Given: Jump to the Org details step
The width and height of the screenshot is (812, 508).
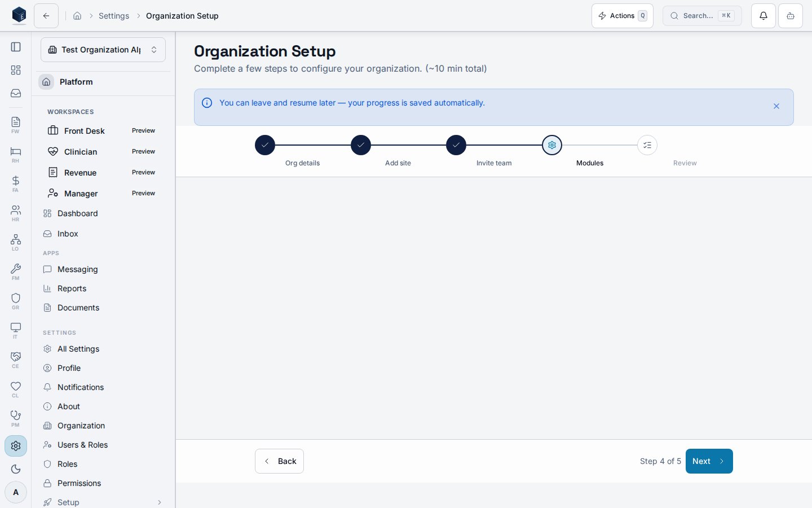Looking at the screenshot, I should 265,145.
